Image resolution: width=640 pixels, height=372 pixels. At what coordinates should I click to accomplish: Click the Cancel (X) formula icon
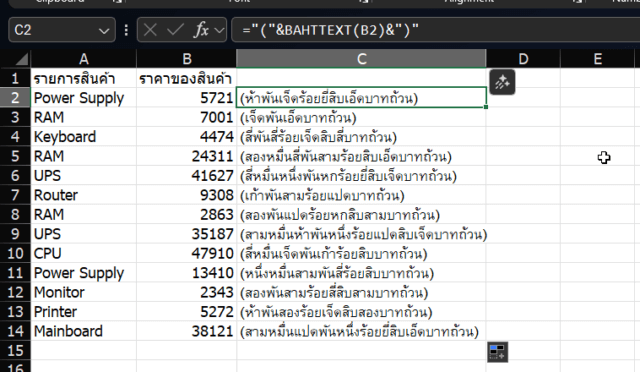150,30
